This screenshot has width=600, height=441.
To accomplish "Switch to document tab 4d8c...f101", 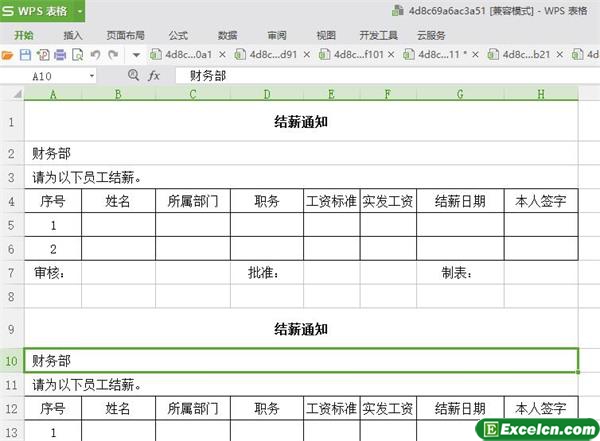I will 351,55.
